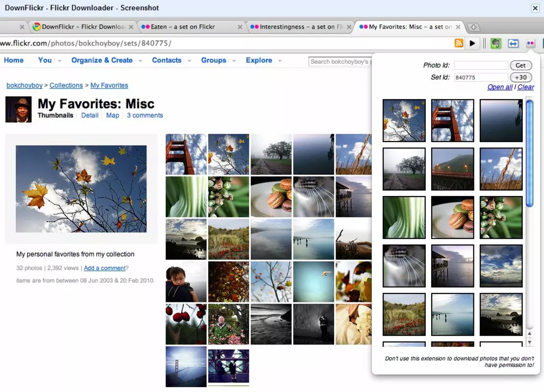Select night lit bridge hill thumbnail in popup
This screenshot has height=392, width=544.
[x=452, y=169]
